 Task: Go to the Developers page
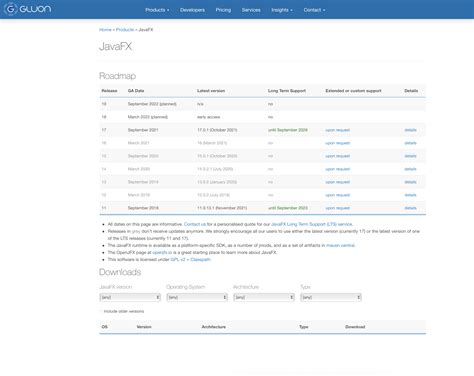(x=192, y=10)
